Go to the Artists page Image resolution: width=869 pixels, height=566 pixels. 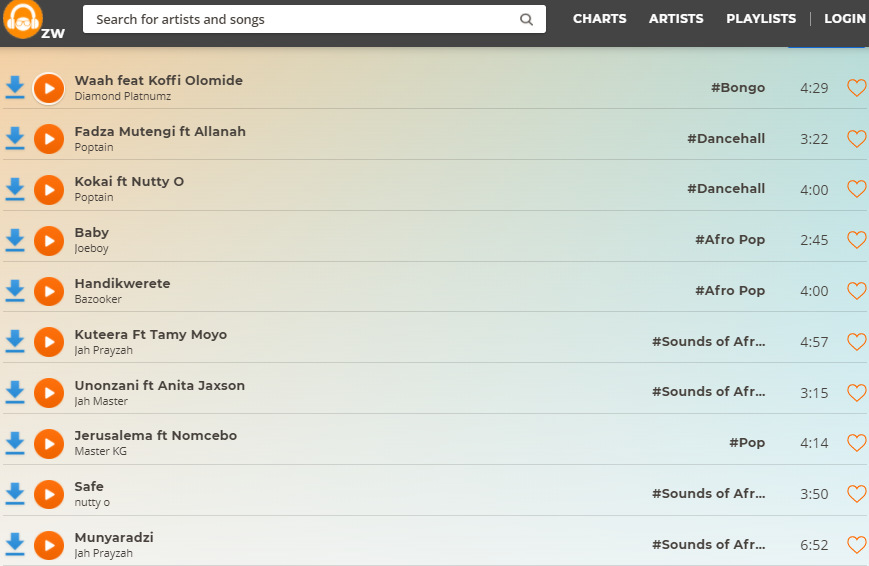pyautogui.click(x=676, y=19)
